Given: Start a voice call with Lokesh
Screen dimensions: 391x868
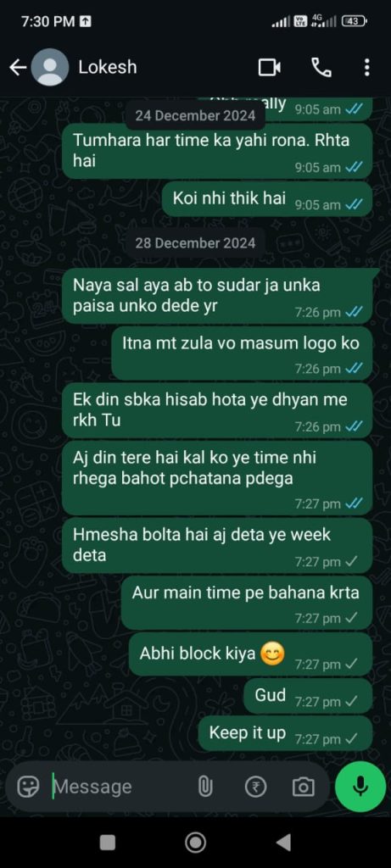Looking at the screenshot, I should 321,68.
